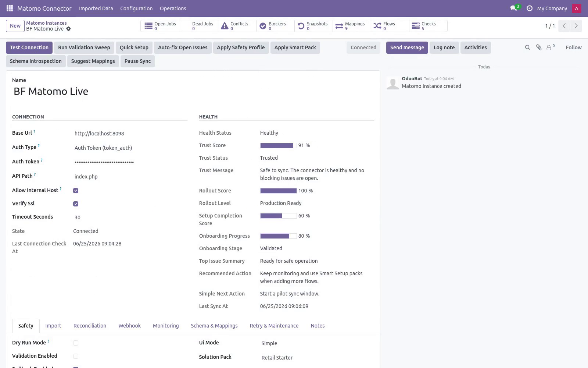Open the Dead Jobs stat button
Image resolution: width=588 pixels, height=368 pixels.
(199, 26)
